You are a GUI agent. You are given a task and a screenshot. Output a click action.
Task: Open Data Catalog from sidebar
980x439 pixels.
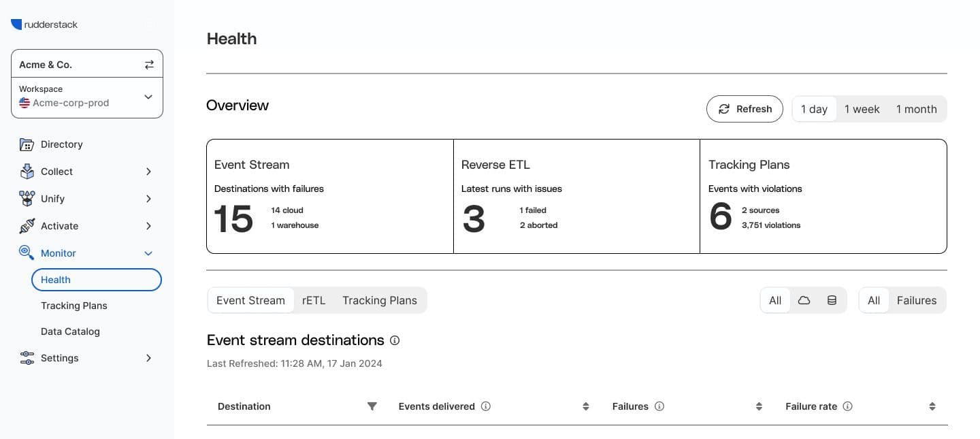pos(70,331)
